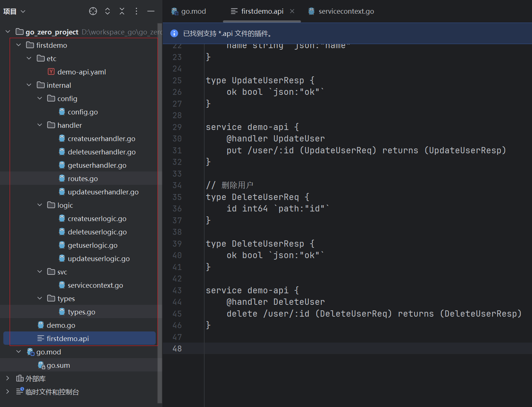532x407 pixels.
Task: Collapse the handler folder
Action: [40, 125]
